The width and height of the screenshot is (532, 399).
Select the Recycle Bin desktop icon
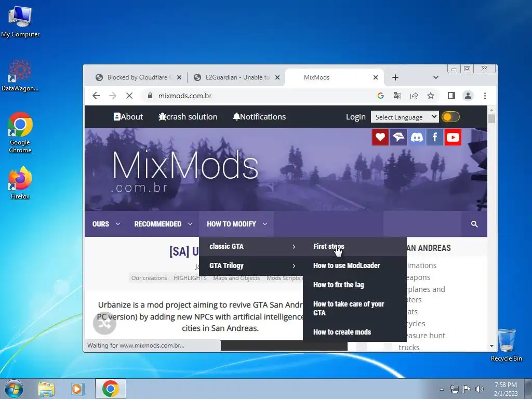(507, 345)
